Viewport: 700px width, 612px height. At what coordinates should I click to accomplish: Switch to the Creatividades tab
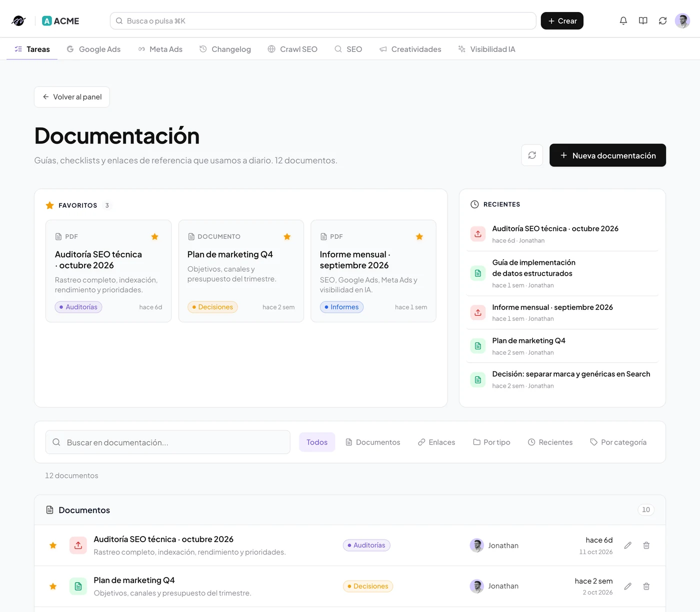pyautogui.click(x=410, y=49)
